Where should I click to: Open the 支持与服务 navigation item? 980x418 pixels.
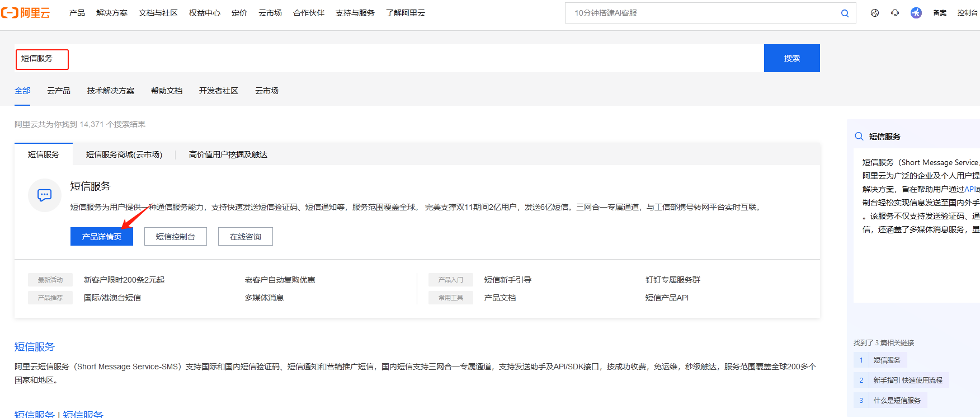(355, 13)
